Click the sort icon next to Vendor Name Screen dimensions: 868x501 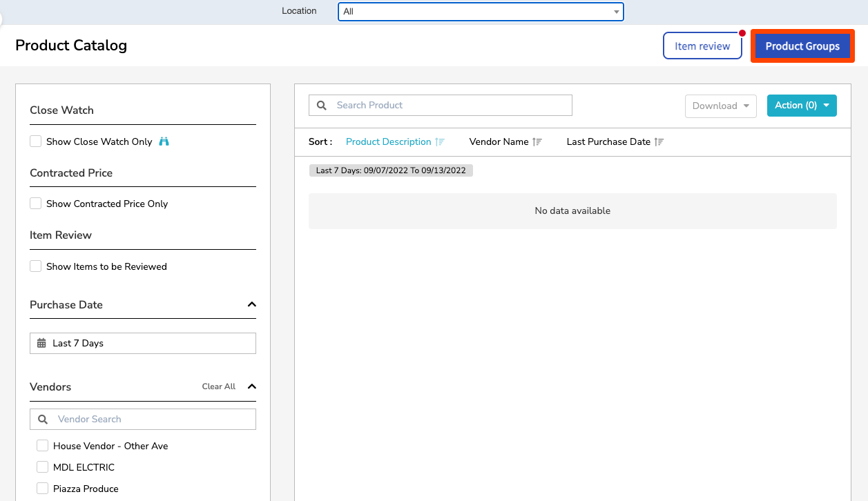539,141
